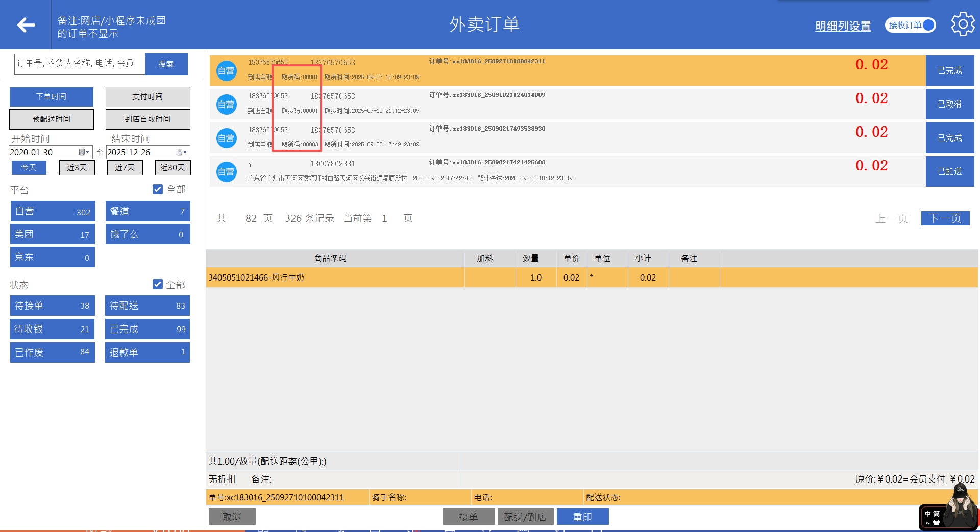Focus the order number search field
Screen dimensions: 980x532
[x=80, y=64]
